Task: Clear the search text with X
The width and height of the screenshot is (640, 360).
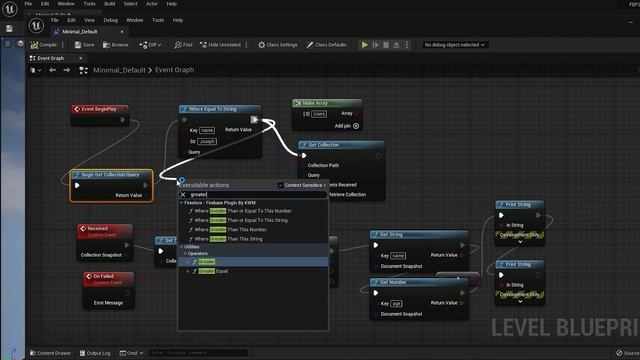Action: coord(183,195)
